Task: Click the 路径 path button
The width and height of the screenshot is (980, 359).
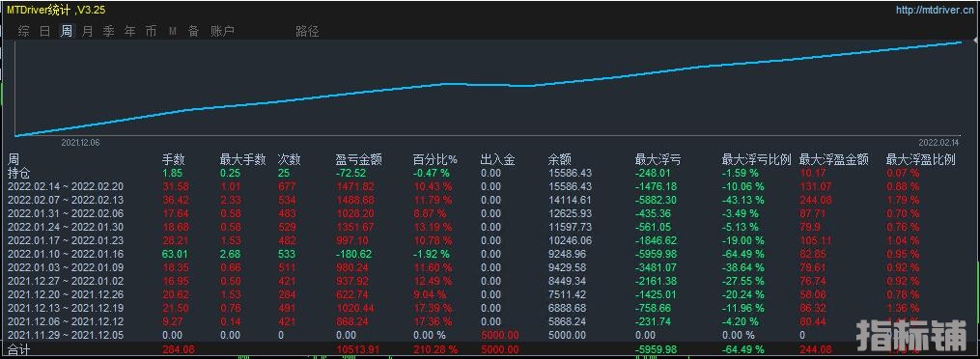Action: pos(307,31)
